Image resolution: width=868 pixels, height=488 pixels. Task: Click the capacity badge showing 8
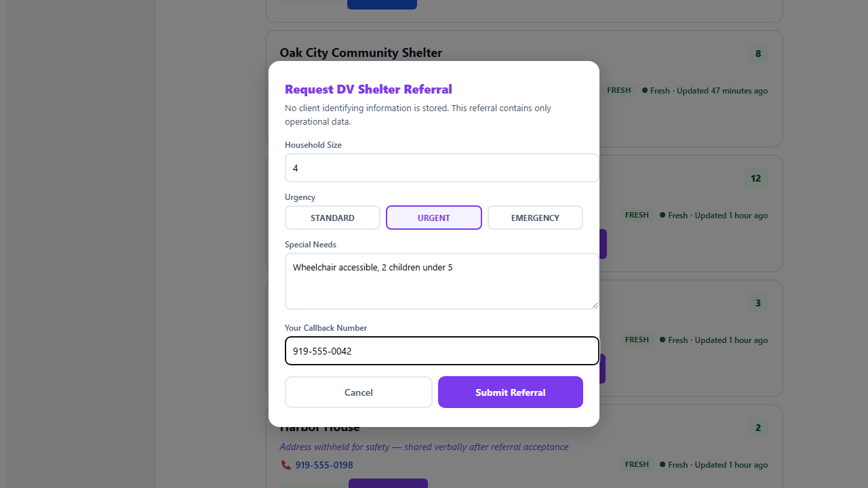coord(757,54)
